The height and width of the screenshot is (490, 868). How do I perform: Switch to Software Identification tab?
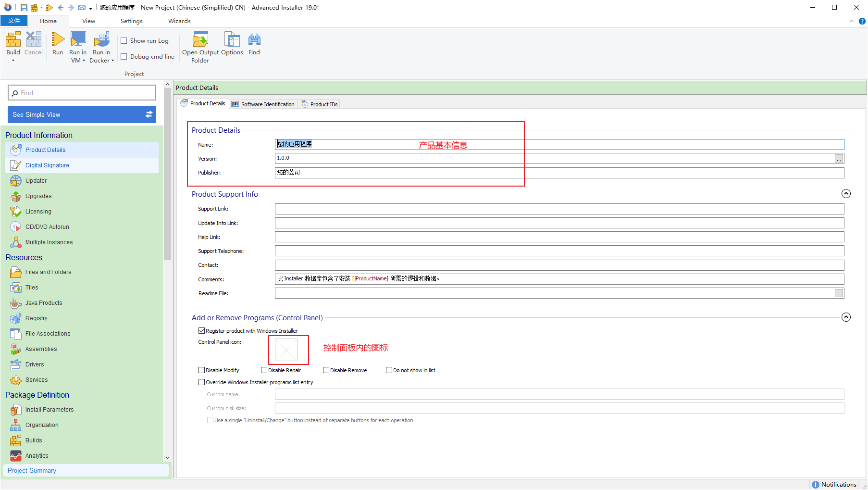pyautogui.click(x=263, y=104)
